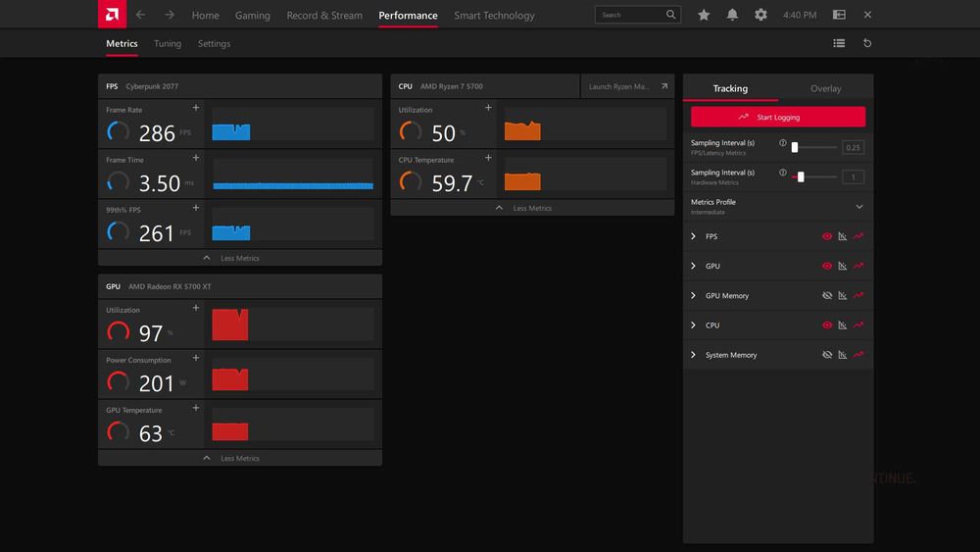Click GPU Memory row graph icon

click(843, 296)
